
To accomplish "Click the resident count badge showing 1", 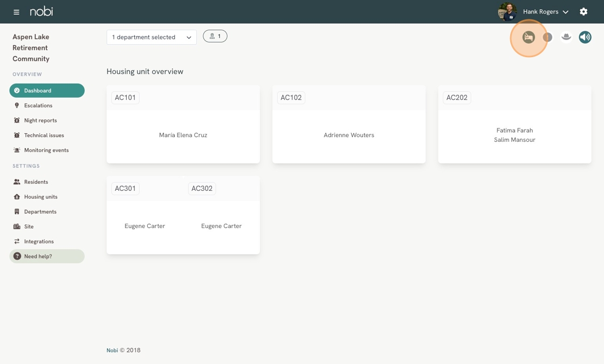I will (x=215, y=36).
